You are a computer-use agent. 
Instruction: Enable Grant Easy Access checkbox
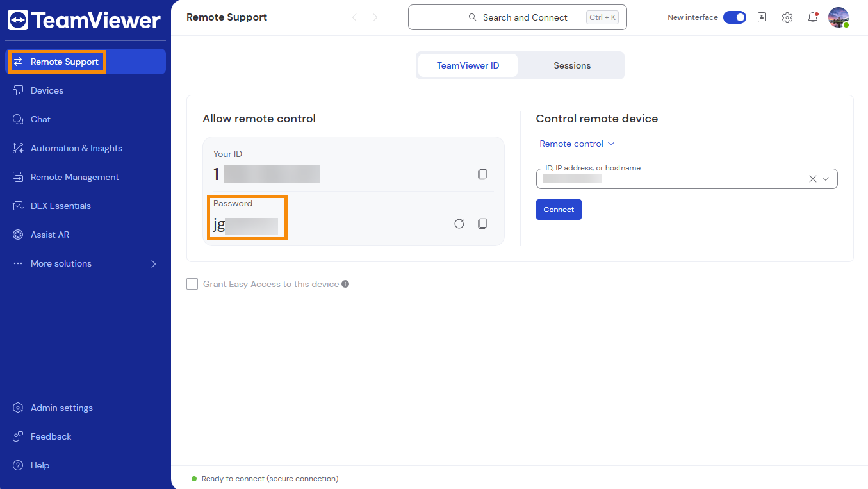[x=192, y=284]
